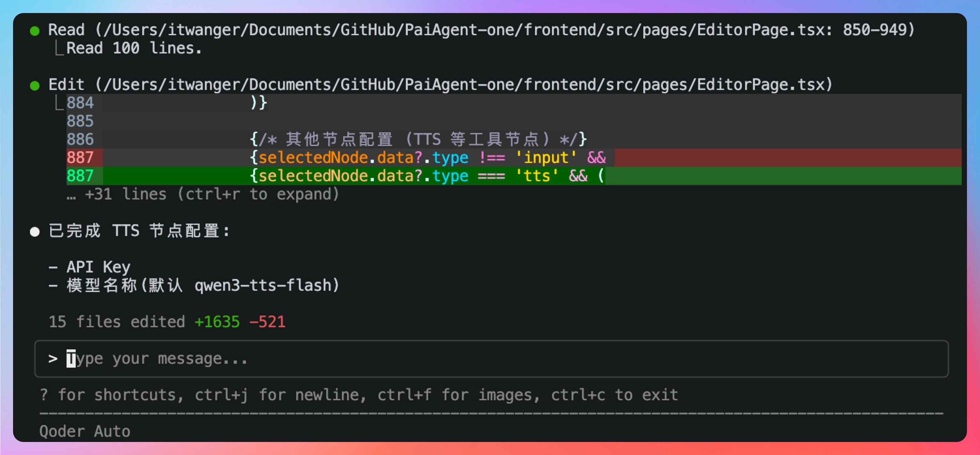Click the white bullet before 已完成 TTS 节点配置
The image size is (980, 455).
pos(35,232)
